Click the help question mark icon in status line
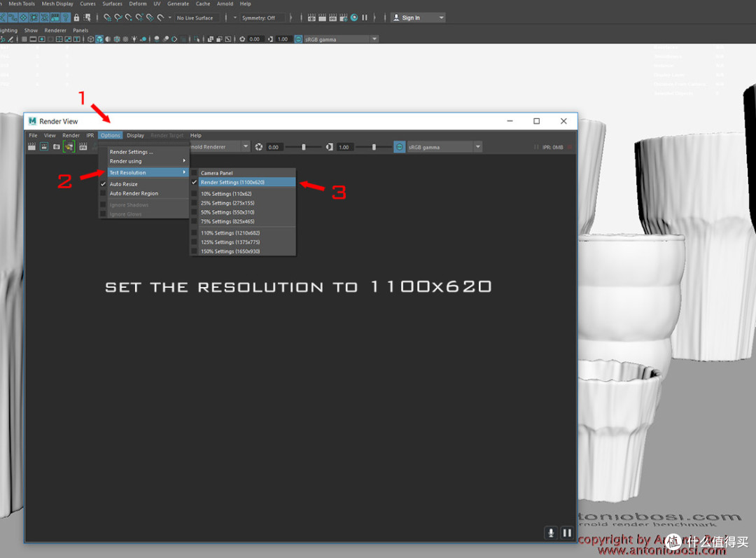 pyautogui.click(x=66, y=18)
